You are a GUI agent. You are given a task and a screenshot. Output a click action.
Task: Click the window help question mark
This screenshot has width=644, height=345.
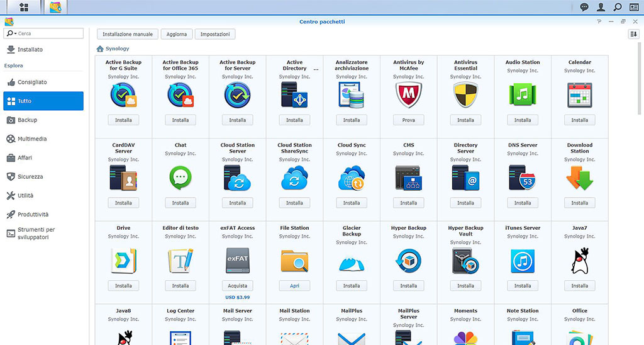(599, 21)
